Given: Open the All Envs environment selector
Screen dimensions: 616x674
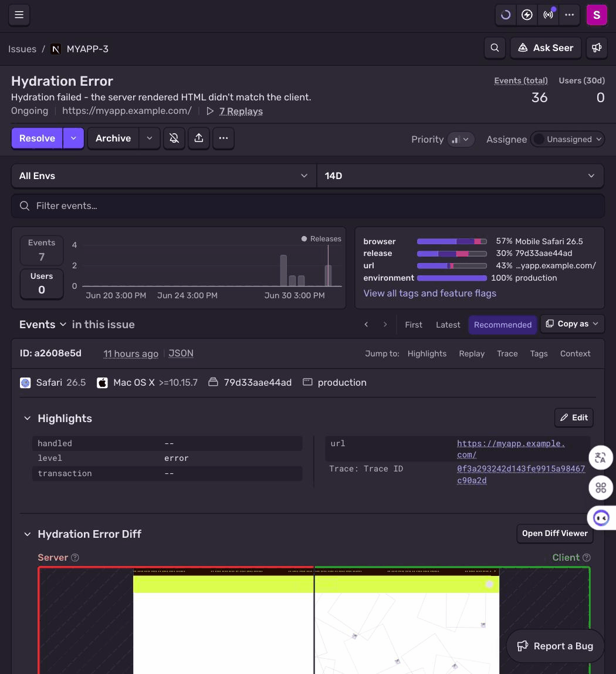Looking at the screenshot, I should point(164,176).
